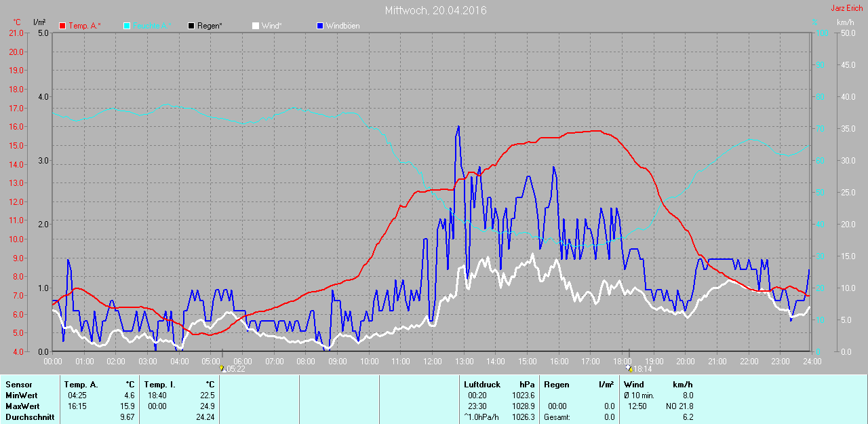Click the black Regen legend square

tap(192, 26)
